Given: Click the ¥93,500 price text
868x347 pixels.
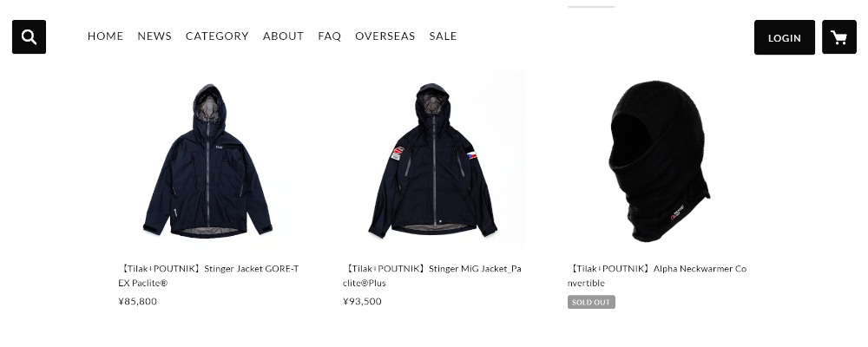Looking at the screenshot, I should point(362,301).
